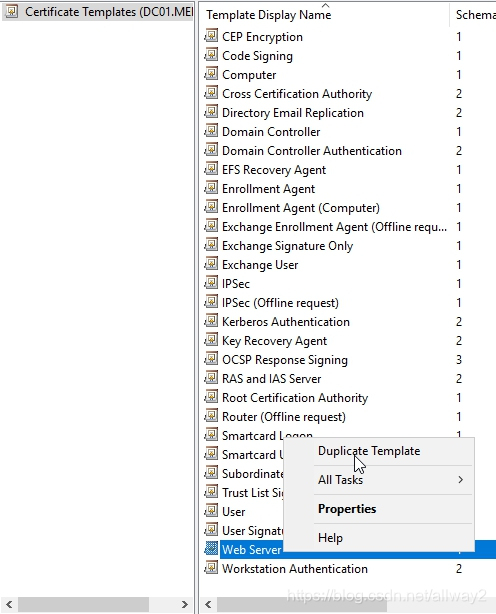This screenshot has width=496, height=614.
Task: Click the IPSec template icon
Action: tap(211, 283)
